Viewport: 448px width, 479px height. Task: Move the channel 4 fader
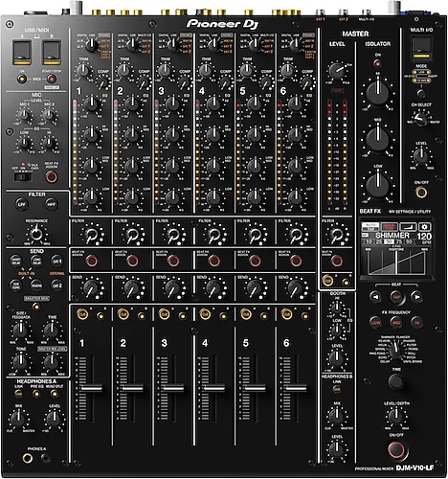tap(214, 388)
